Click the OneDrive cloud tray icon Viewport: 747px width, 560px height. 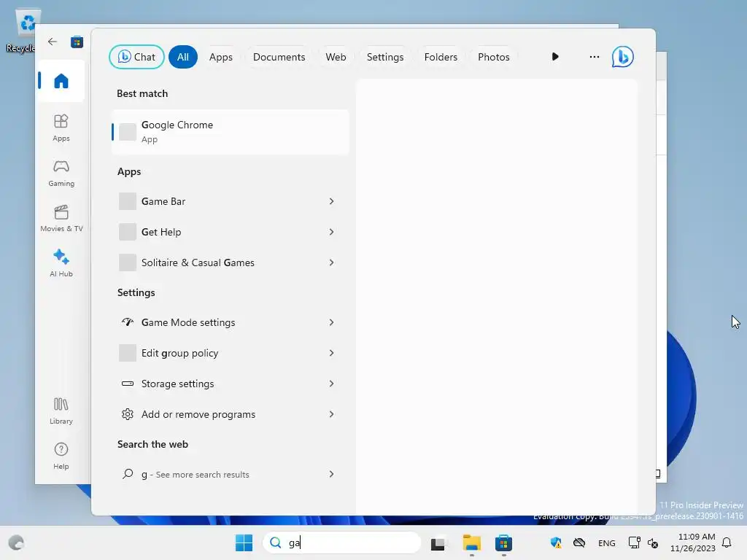(578, 542)
